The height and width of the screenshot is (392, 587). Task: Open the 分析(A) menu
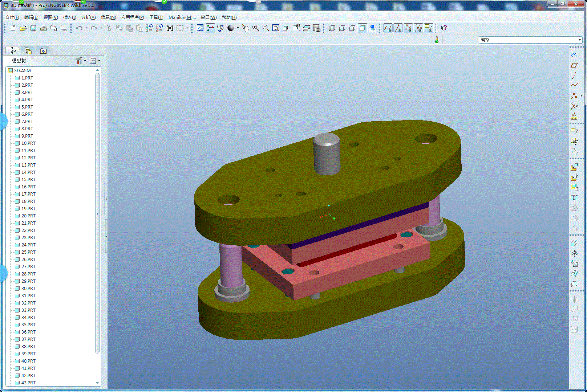88,17
